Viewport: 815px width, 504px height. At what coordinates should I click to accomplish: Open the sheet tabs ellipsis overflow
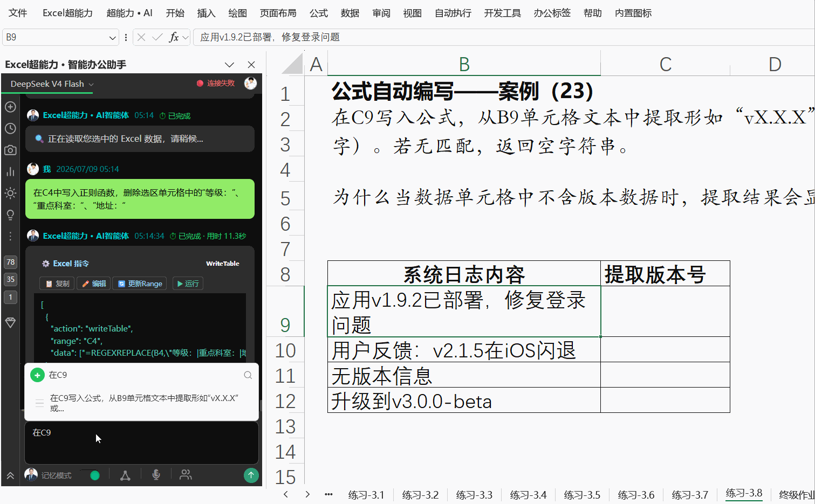(x=328, y=494)
